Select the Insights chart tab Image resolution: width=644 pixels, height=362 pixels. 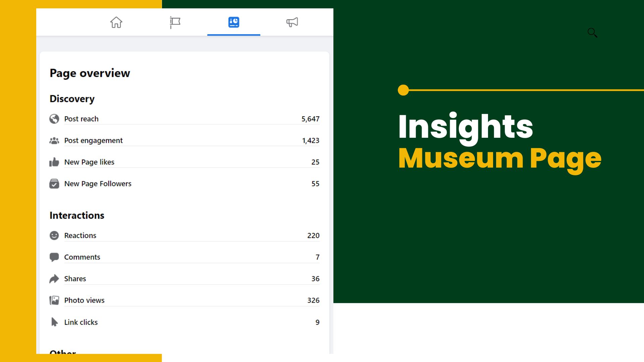click(233, 22)
